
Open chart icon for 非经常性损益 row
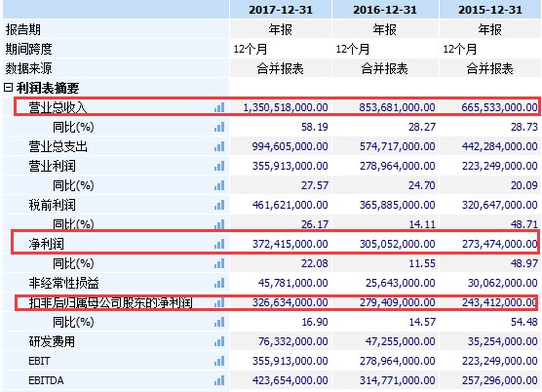pos(219,283)
